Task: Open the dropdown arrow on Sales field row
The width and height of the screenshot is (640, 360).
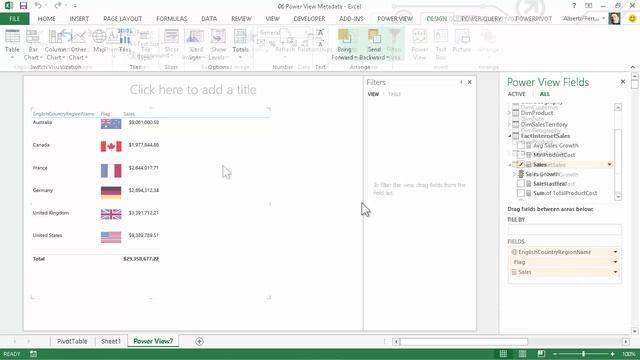Action: point(609,164)
